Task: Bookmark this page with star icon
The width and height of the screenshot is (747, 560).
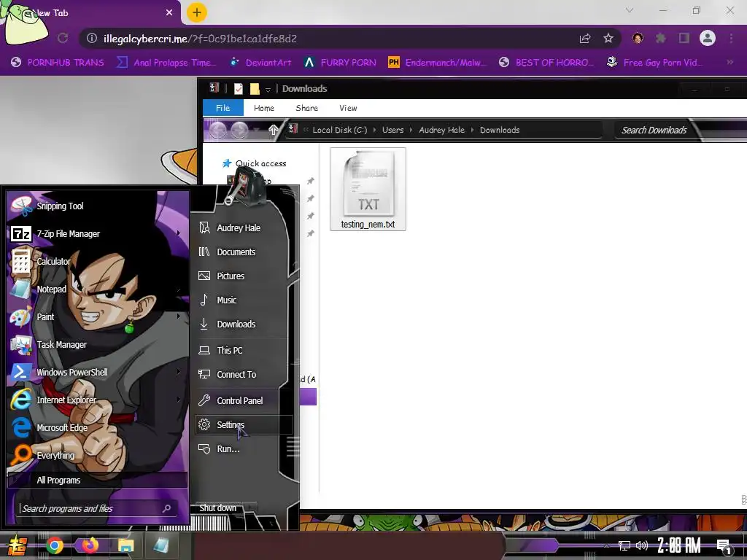Action: click(608, 39)
